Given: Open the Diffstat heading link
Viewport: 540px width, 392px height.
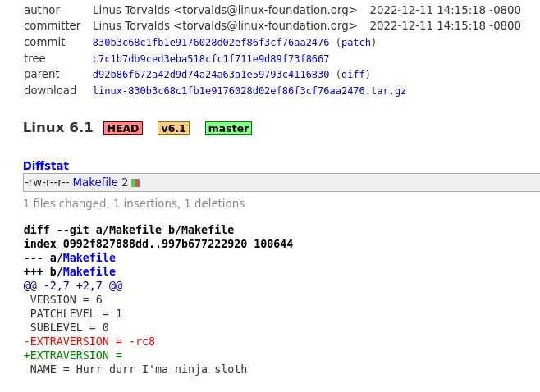Looking at the screenshot, I should [46, 166].
